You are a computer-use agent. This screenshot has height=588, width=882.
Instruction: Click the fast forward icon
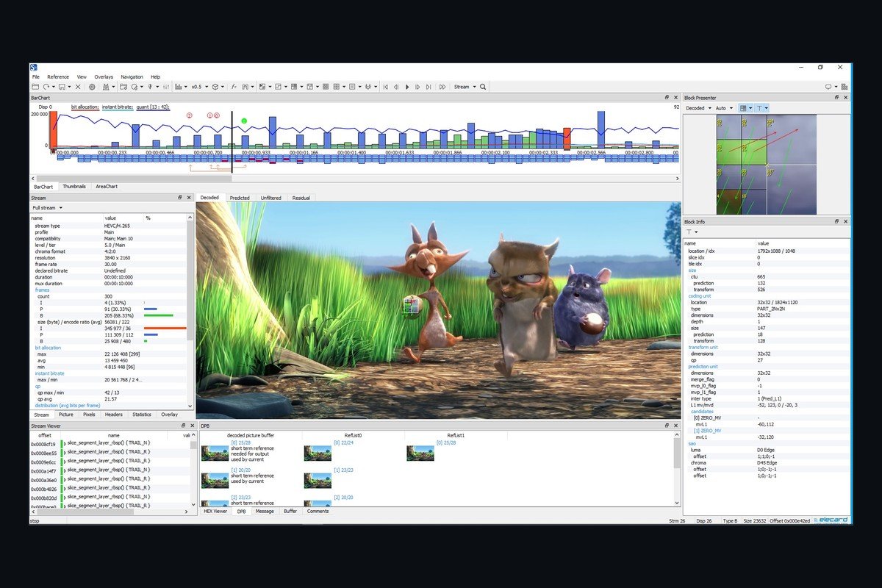coord(442,87)
